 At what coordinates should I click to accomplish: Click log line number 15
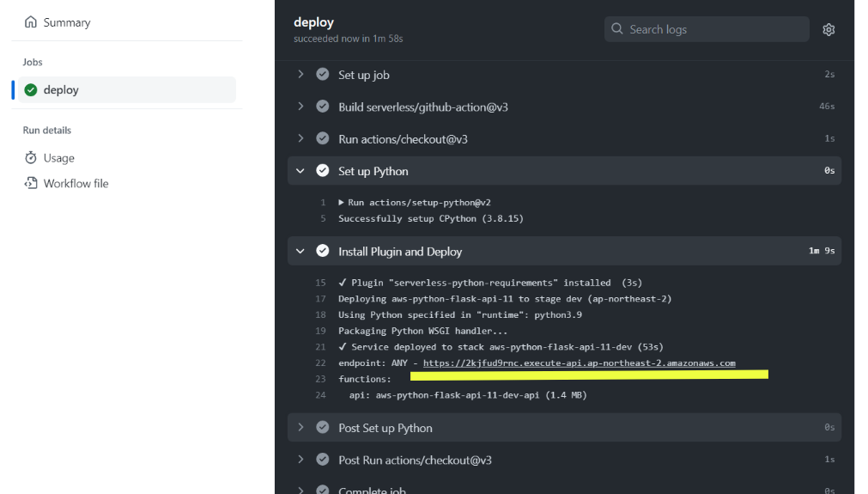(x=320, y=283)
